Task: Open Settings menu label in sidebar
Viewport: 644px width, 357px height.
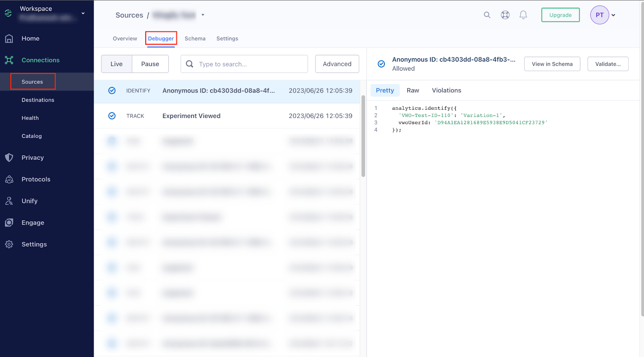Action: pos(34,244)
